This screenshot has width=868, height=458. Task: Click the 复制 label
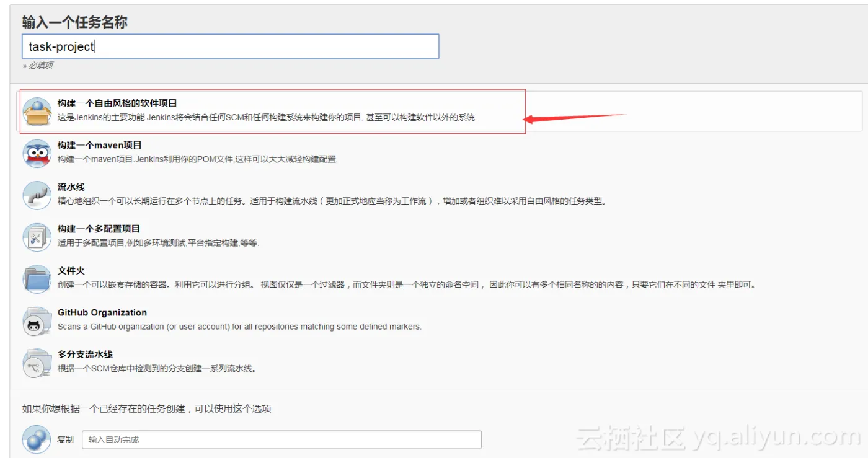[65, 439]
